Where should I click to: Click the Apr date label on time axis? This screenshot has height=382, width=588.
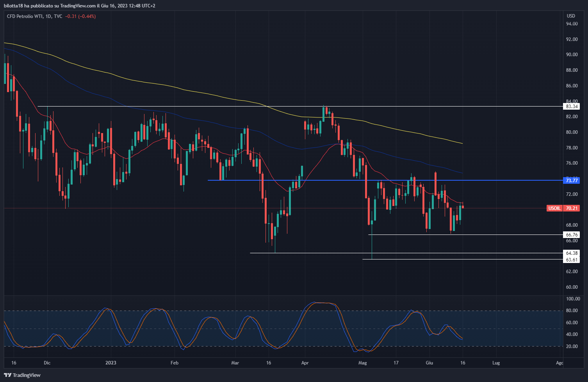click(x=305, y=363)
